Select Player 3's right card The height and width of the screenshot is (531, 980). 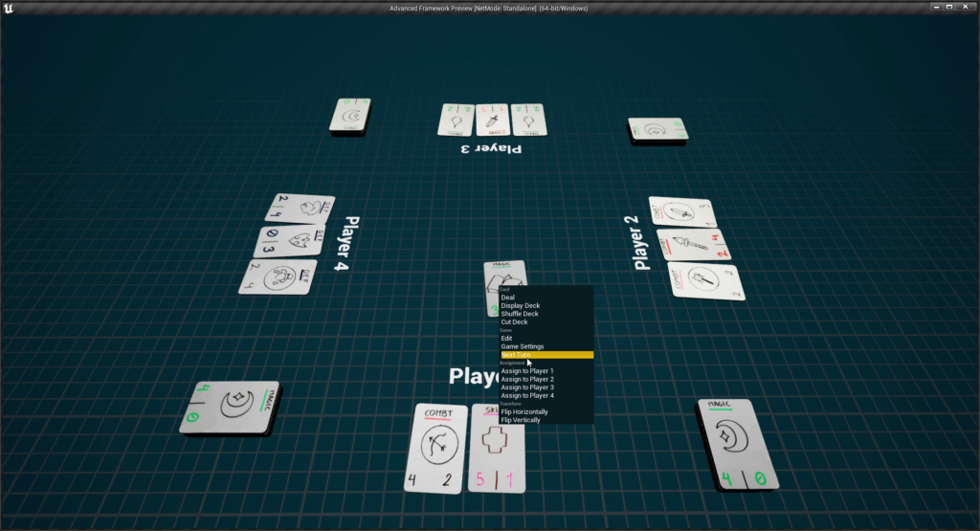pyautogui.click(x=529, y=120)
